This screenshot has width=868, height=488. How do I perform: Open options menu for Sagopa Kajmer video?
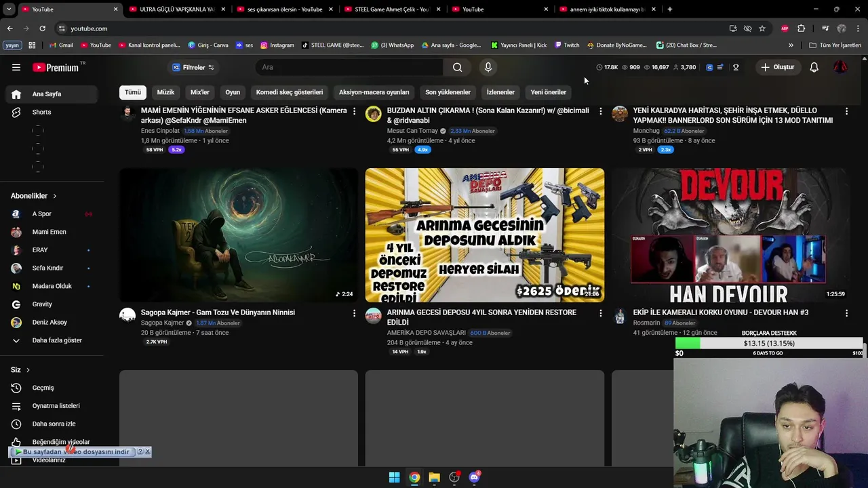pyautogui.click(x=354, y=313)
